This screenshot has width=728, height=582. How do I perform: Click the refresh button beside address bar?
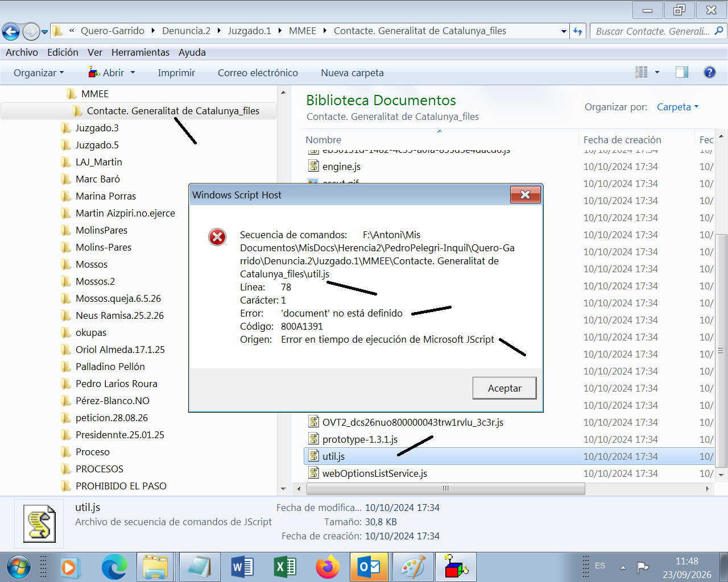[578, 31]
